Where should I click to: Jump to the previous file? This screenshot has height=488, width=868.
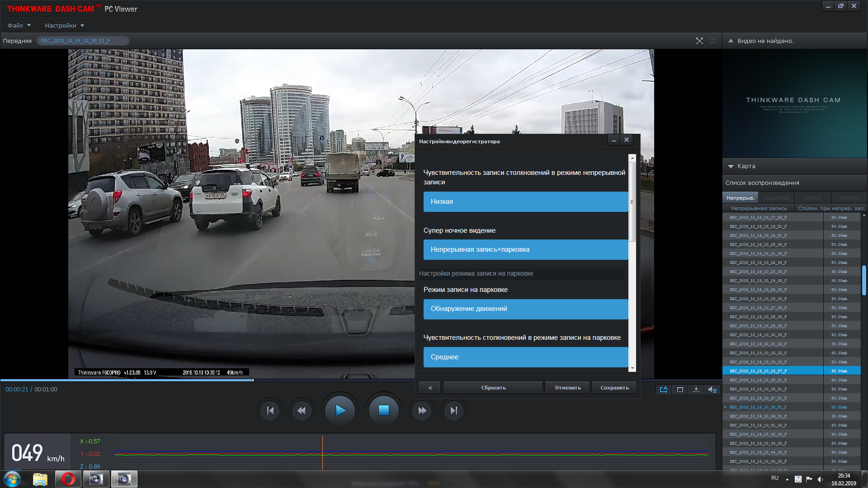click(x=270, y=411)
